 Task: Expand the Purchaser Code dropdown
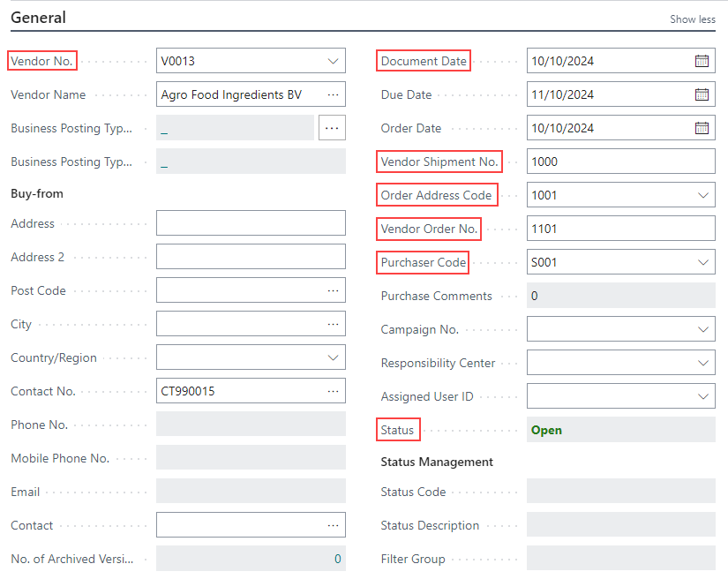(x=702, y=262)
